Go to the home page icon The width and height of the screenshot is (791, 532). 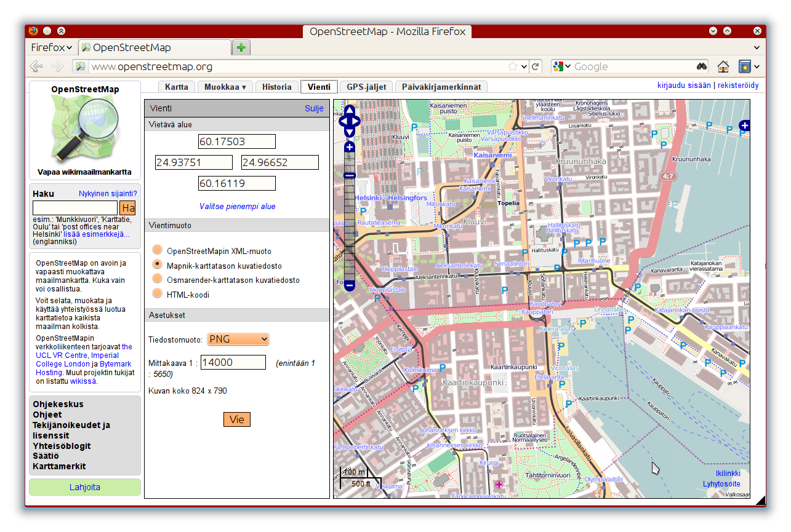point(723,66)
